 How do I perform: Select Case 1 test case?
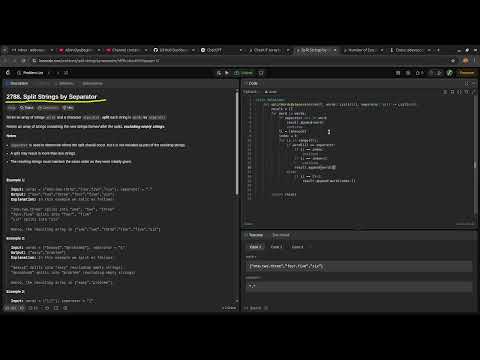point(256,247)
